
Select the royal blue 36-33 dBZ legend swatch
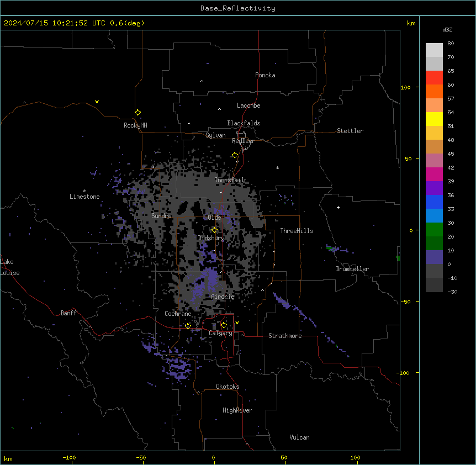434,202
